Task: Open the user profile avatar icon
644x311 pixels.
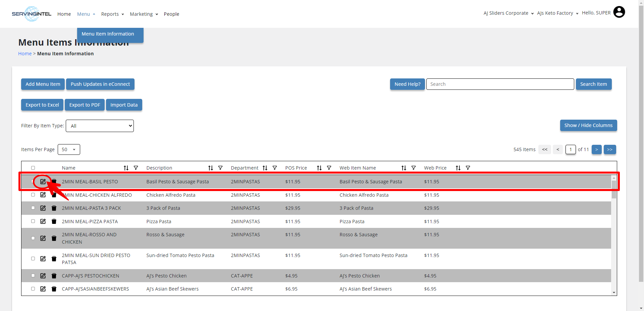Action: (619, 12)
